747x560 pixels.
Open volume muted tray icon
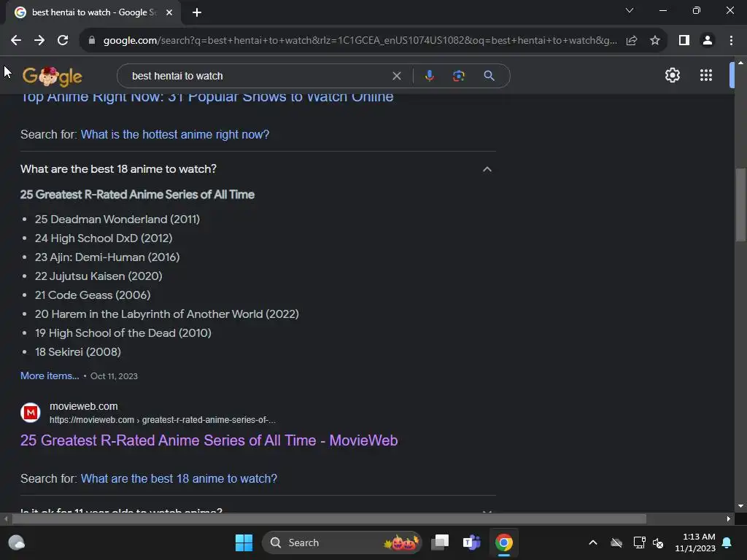(658, 542)
